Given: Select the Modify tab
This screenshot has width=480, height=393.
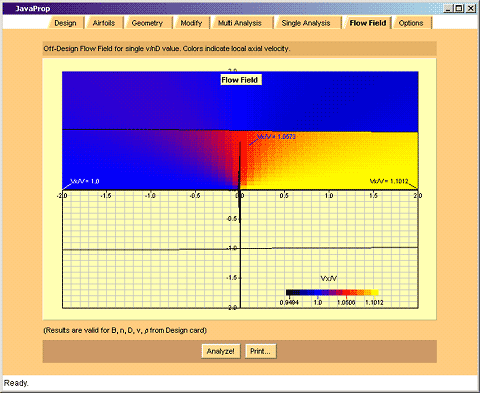Looking at the screenshot, I should coord(191,23).
